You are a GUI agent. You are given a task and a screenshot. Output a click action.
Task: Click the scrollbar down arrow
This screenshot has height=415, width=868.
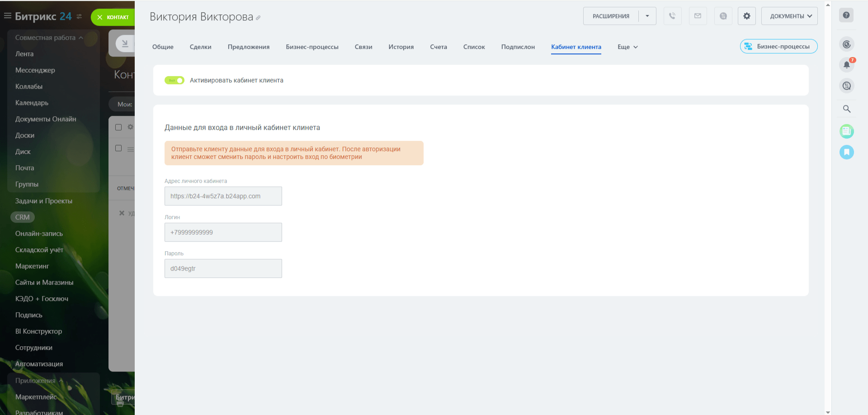(828, 412)
